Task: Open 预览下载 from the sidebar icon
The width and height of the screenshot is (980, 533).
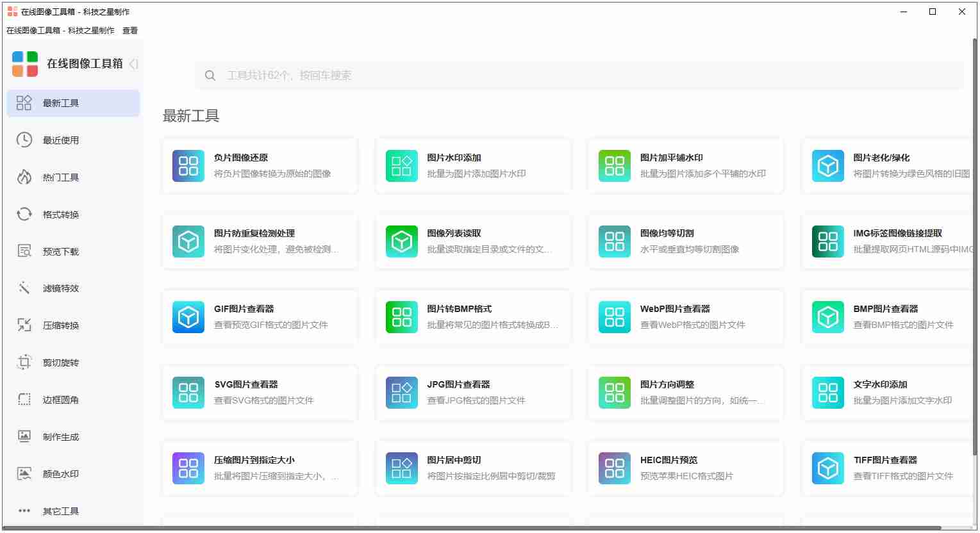Action: point(24,251)
